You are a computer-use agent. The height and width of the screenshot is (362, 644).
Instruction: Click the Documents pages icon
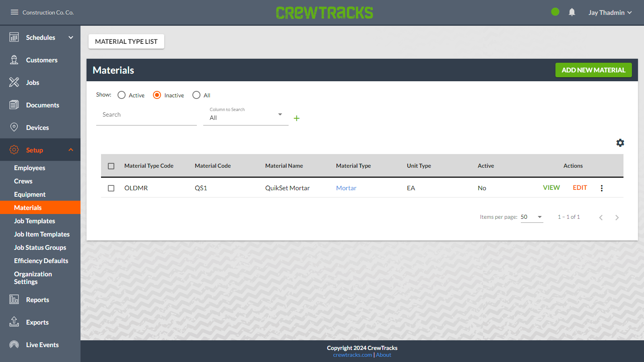14,105
